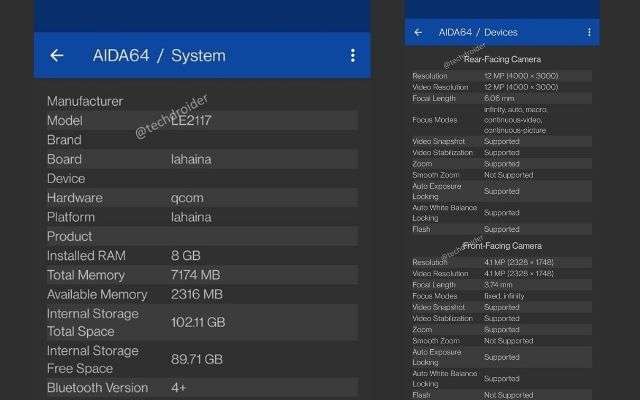This screenshot has height=400, width=640.
Task: Click front camera Focus Modes 'fixed, infinity'
Action: (504, 296)
